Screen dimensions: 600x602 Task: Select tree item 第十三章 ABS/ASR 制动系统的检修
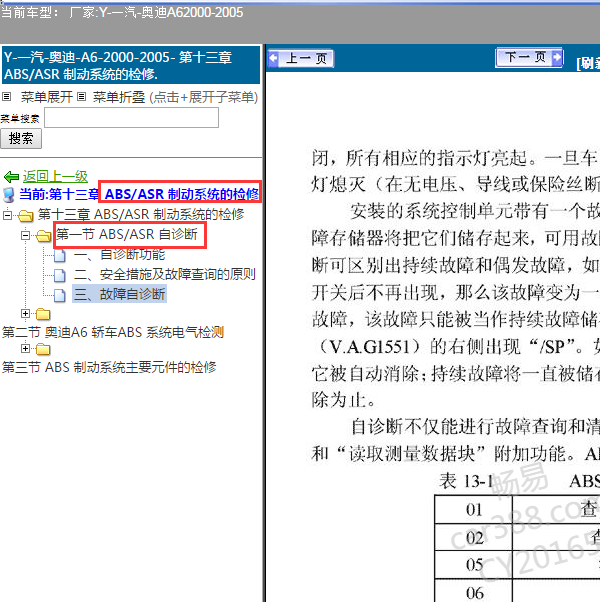click(140, 214)
